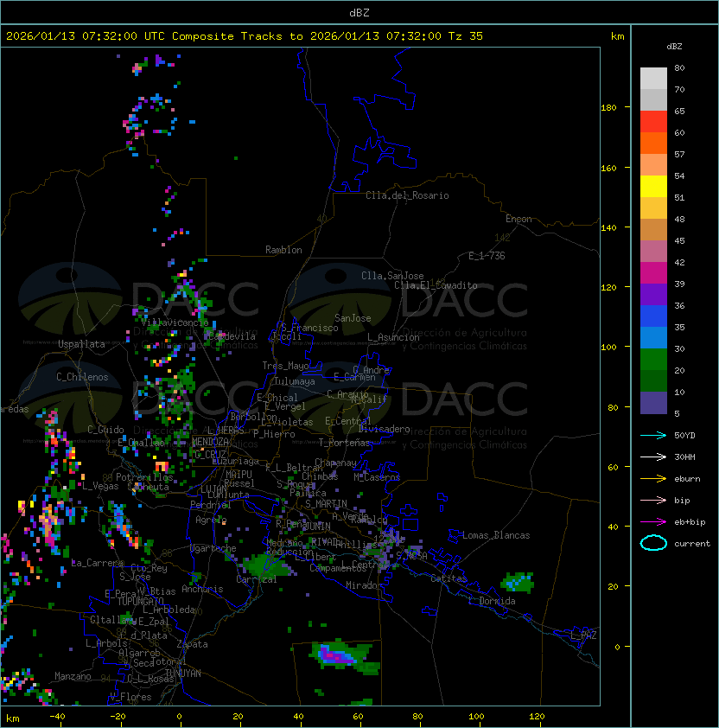Click the 'Lomas_Blancas' place label
The image size is (719, 728).
pos(496,535)
